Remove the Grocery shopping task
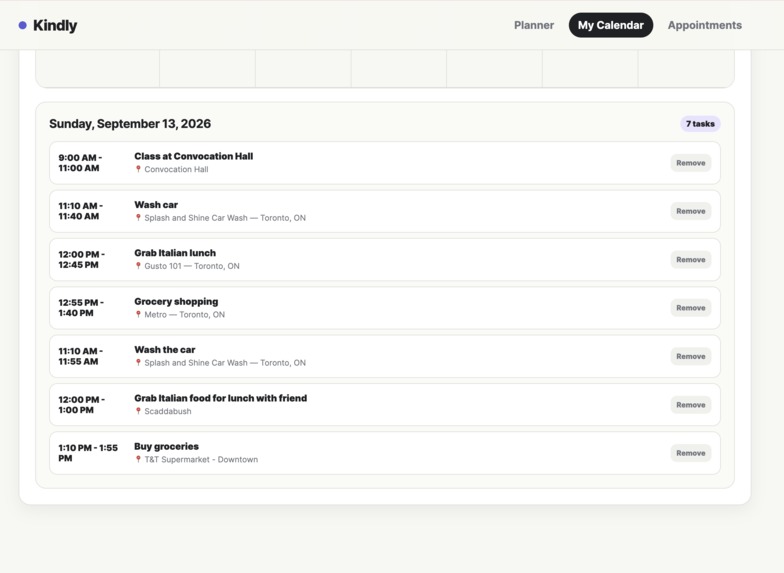This screenshot has height=573, width=784. (x=690, y=308)
